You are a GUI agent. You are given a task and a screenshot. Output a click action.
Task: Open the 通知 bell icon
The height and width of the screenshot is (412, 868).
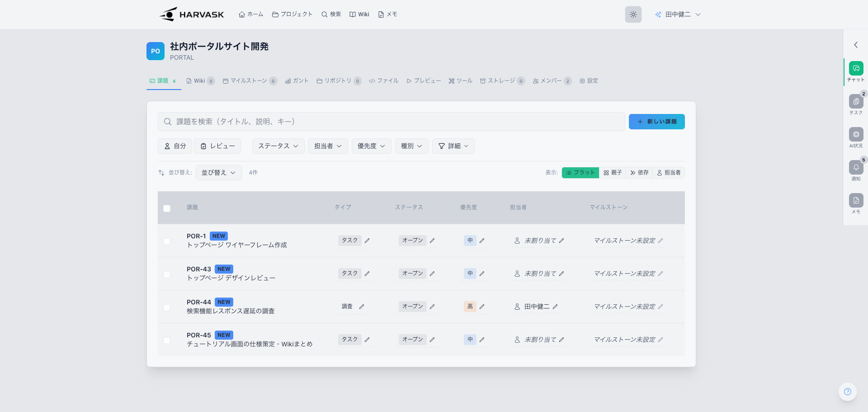tap(856, 168)
